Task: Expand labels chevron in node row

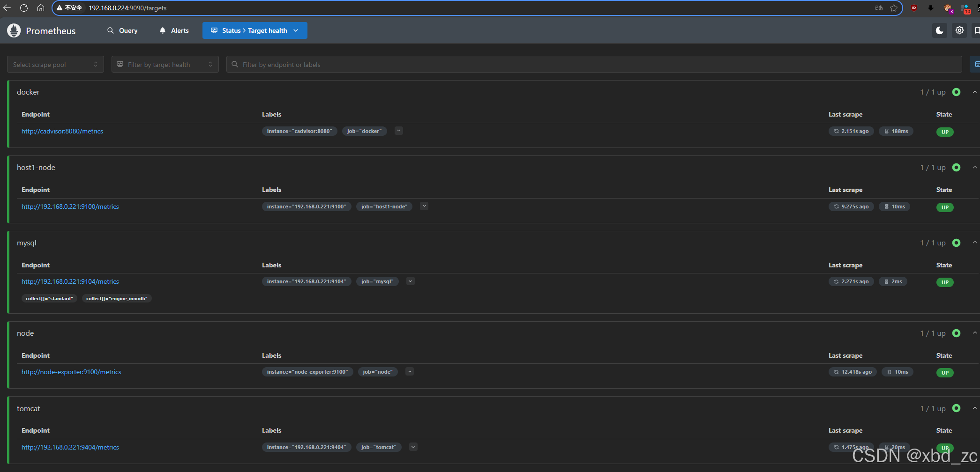Action: (410, 372)
